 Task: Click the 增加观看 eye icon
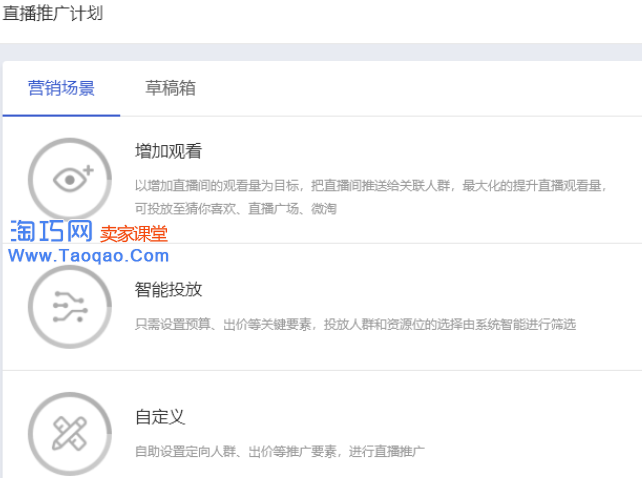[x=70, y=179]
